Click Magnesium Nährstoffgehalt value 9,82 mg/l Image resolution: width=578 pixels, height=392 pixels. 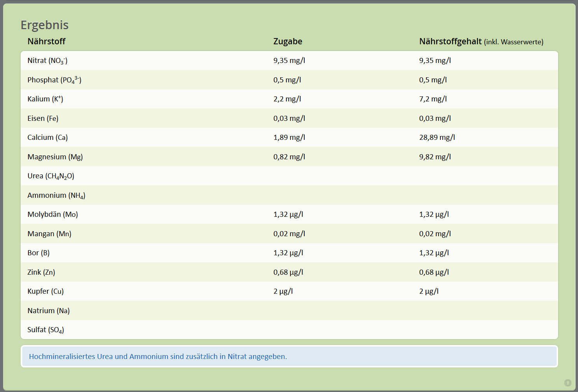pos(435,157)
